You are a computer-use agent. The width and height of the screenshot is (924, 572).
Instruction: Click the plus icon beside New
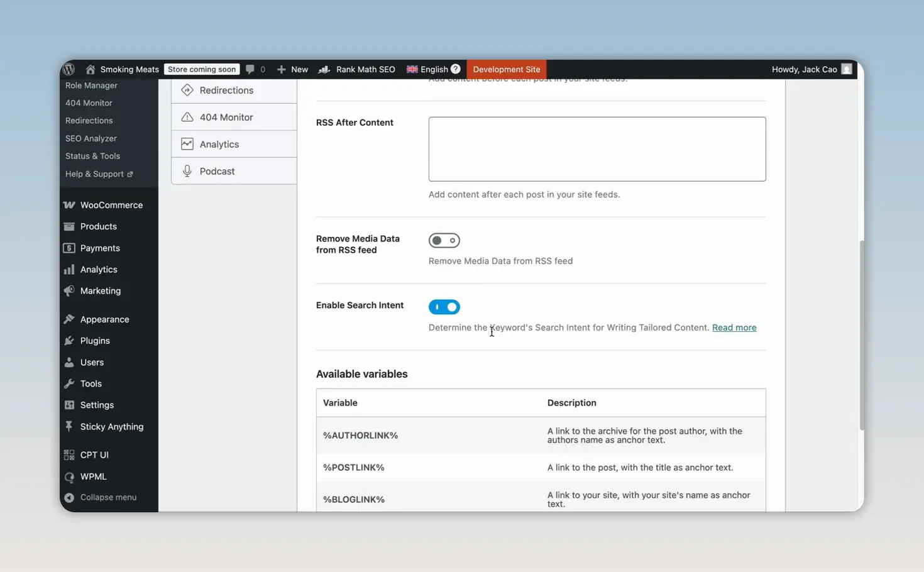pyautogui.click(x=282, y=69)
